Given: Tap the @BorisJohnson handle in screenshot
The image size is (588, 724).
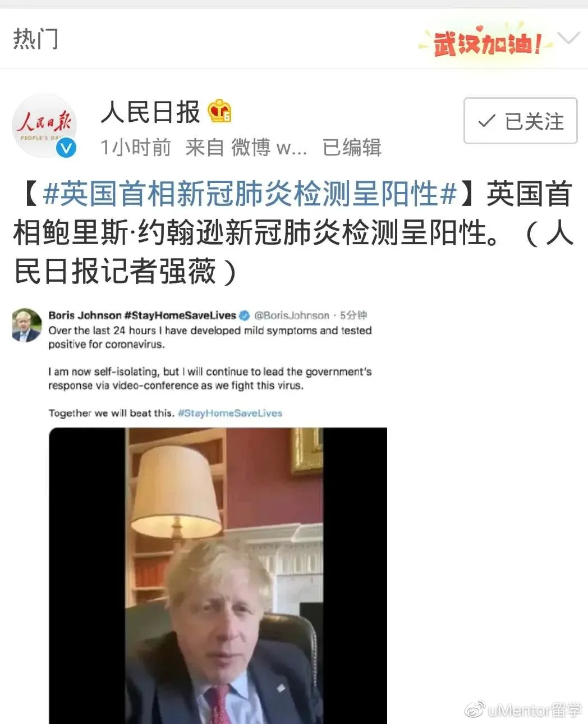Looking at the screenshot, I should click(292, 315).
